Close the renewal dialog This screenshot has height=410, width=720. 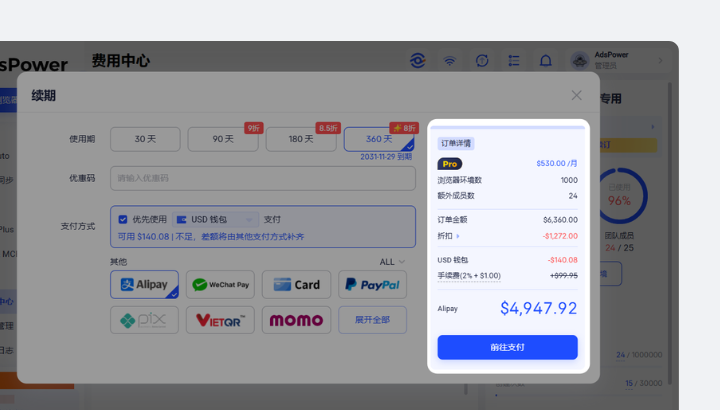point(576,95)
